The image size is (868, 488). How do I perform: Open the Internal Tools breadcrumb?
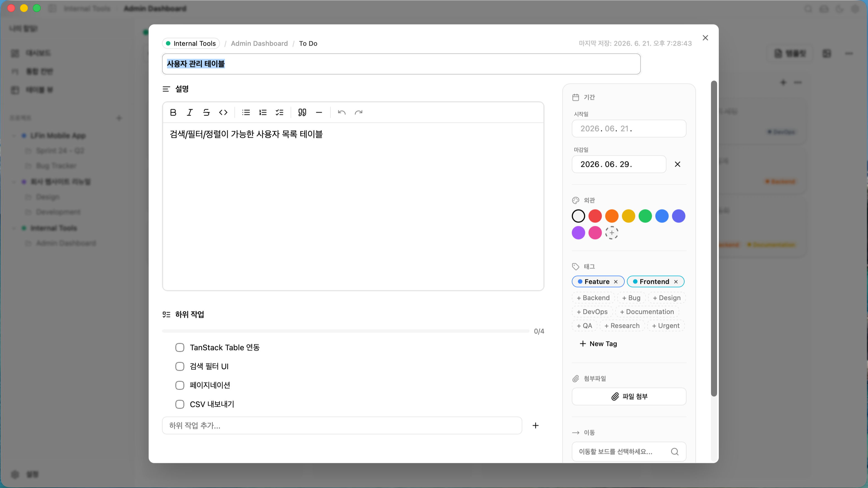191,43
